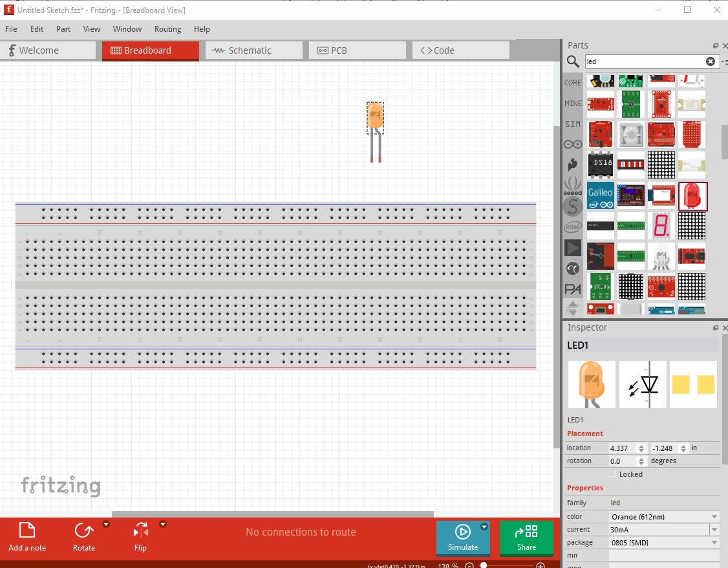Switch to the Schematic tab
728x568 pixels.
pyautogui.click(x=254, y=50)
